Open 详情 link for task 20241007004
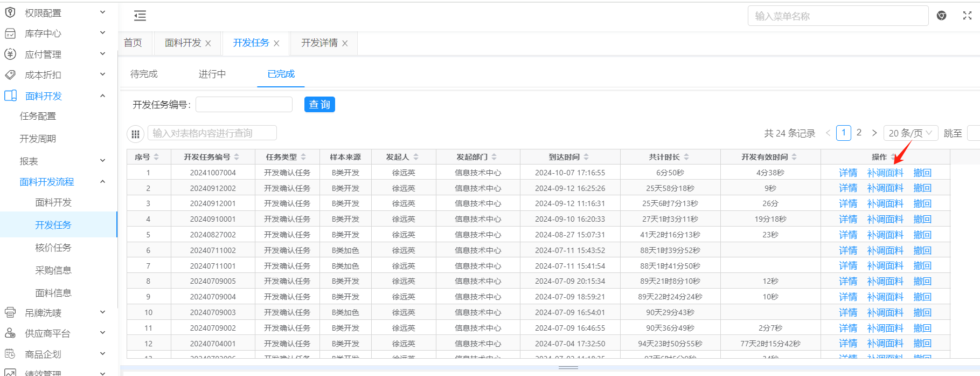This screenshot has width=980, height=376. (x=847, y=173)
